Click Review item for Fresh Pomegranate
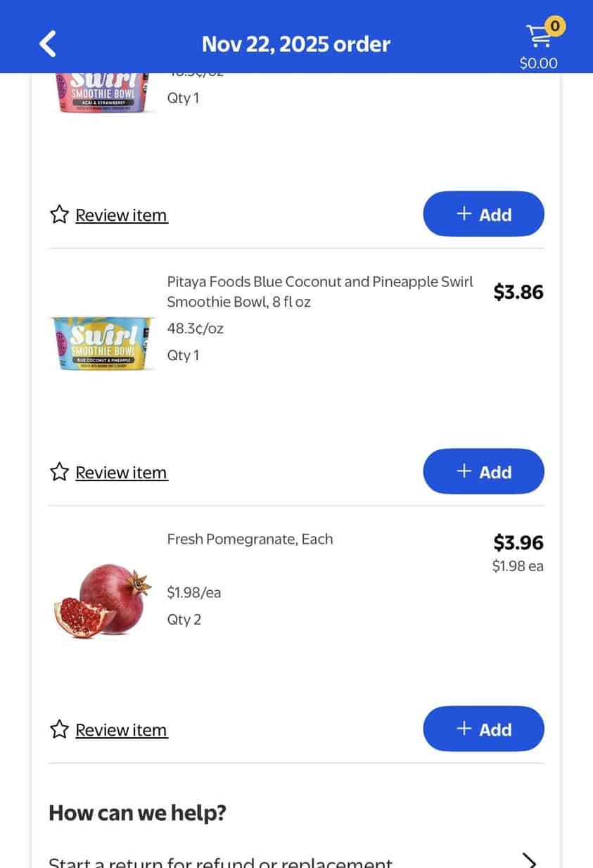This screenshot has height=868, width=593. pos(121,729)
